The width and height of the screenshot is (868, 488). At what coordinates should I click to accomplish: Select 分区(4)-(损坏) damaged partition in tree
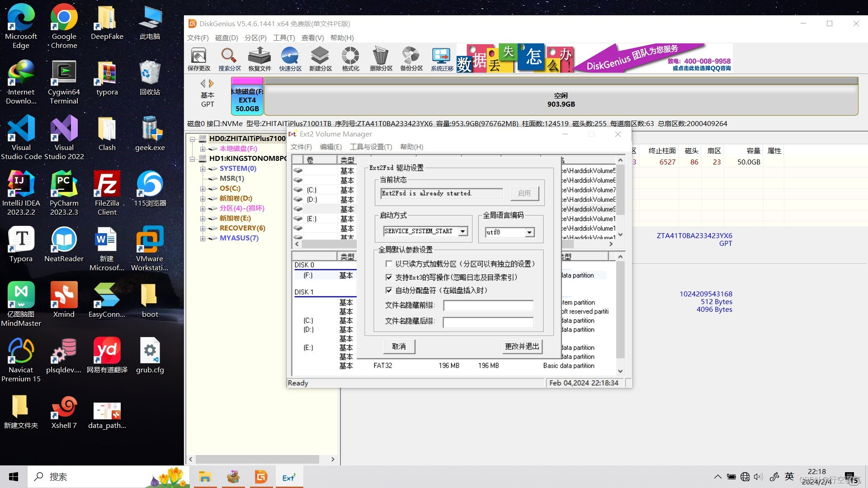(x=242, y=208)
